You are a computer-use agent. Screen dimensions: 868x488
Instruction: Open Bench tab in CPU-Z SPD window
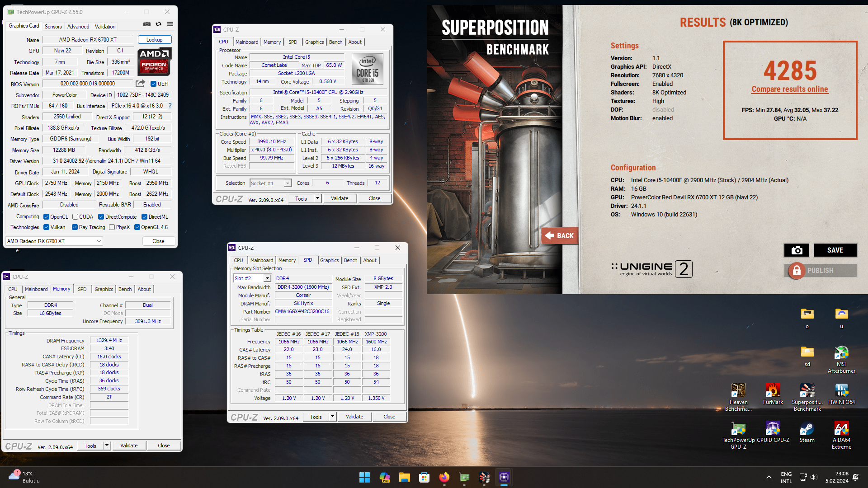(351, 260)
